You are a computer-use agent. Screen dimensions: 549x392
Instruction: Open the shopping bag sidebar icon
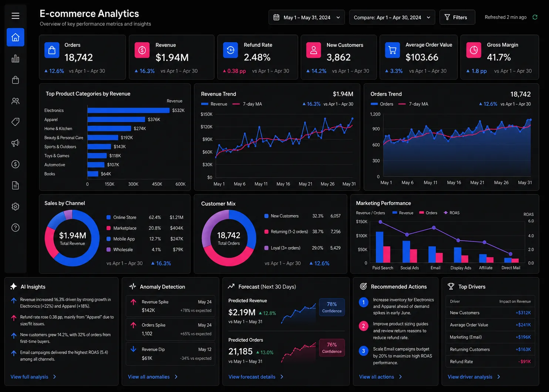(x=16, y=80)
